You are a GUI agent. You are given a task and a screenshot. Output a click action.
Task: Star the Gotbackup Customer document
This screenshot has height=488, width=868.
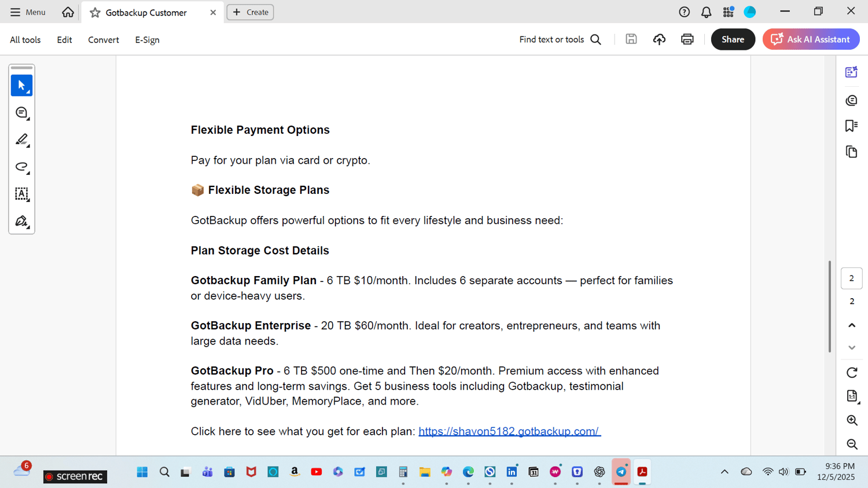[95, 12]
